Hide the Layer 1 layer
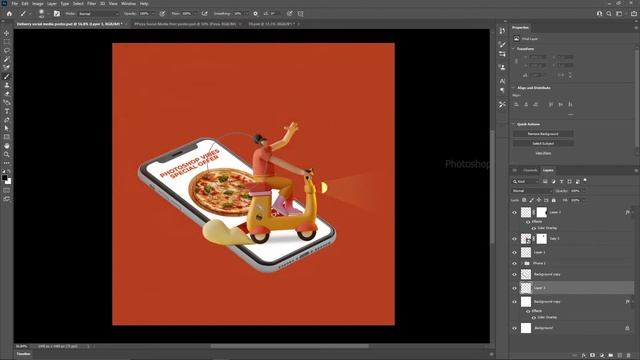640x360 pixels. pos(514,253)
